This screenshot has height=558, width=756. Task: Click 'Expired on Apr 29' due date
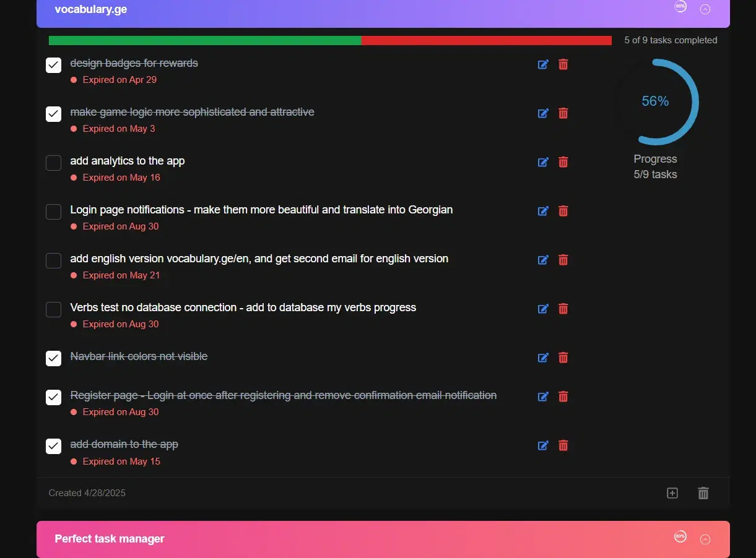coord(119,80)
